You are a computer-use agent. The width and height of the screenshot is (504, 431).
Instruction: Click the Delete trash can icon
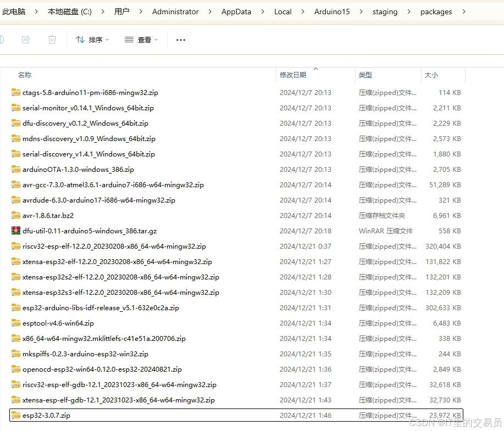52,40
